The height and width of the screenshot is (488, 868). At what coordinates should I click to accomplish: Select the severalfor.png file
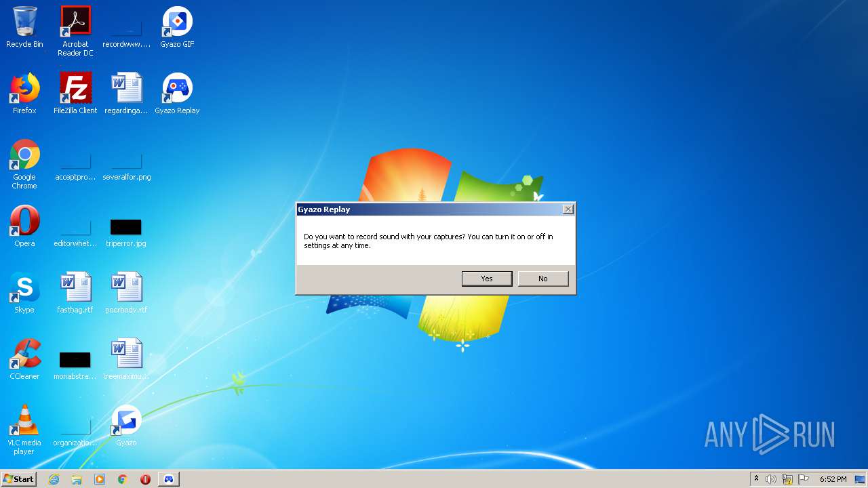126,167
